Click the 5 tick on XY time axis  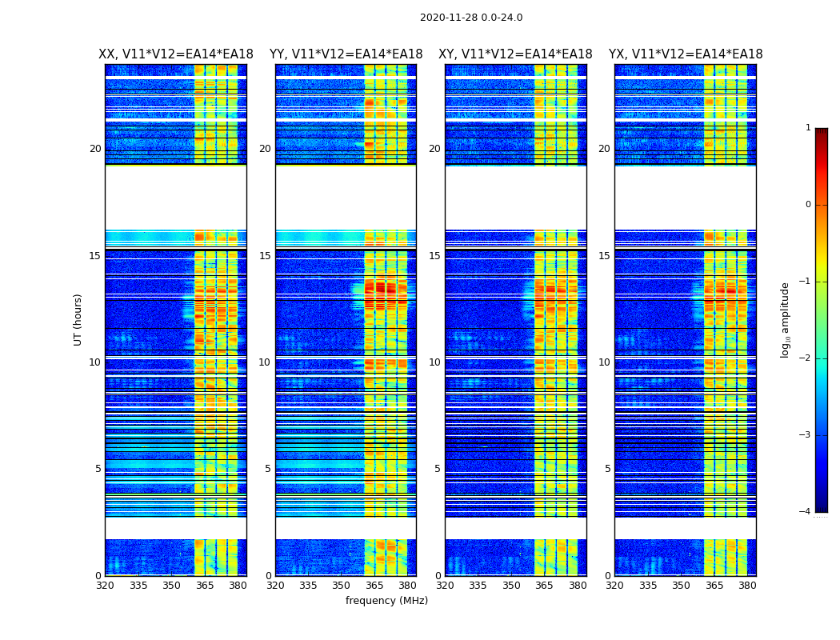tap(437, 469)
